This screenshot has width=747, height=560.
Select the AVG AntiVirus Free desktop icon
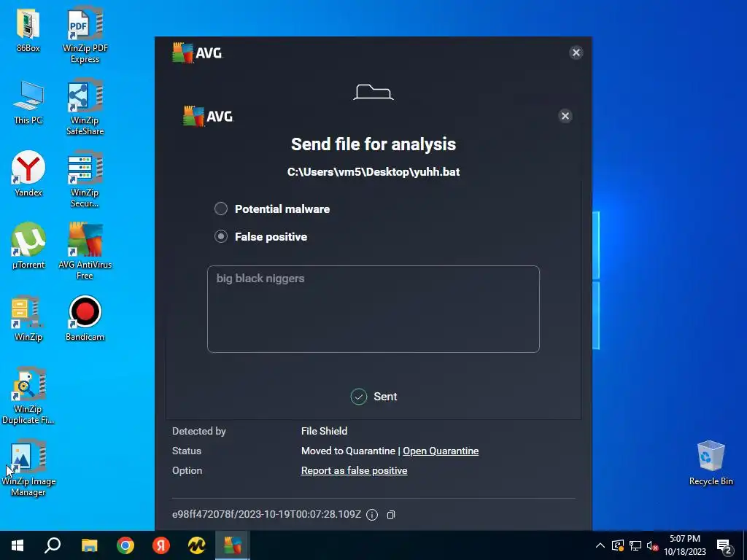(x=85, y=252)
